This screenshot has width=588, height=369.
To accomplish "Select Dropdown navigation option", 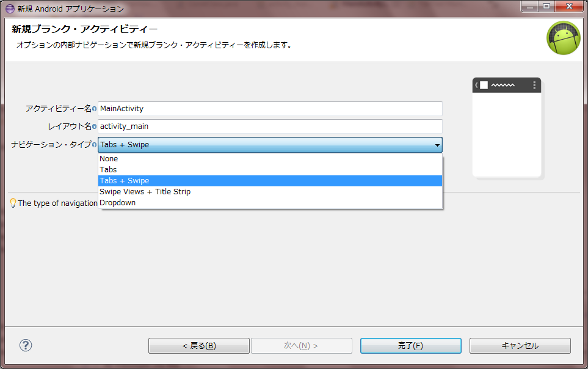I will pos(270,202).
